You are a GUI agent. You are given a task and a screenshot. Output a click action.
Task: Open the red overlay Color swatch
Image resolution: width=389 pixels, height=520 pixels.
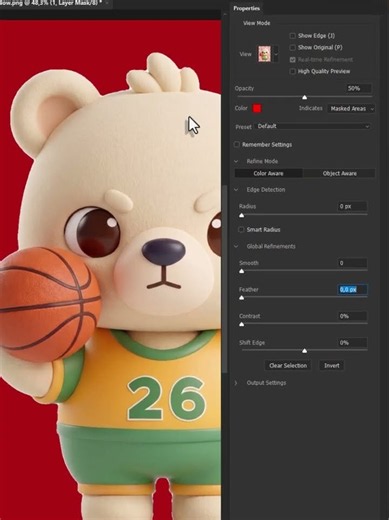[x=257, y=108]
